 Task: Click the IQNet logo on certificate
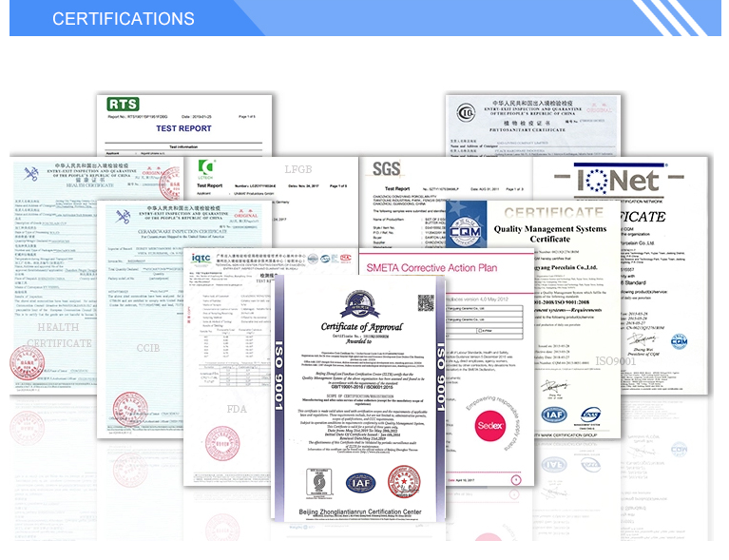click(619, 179)
